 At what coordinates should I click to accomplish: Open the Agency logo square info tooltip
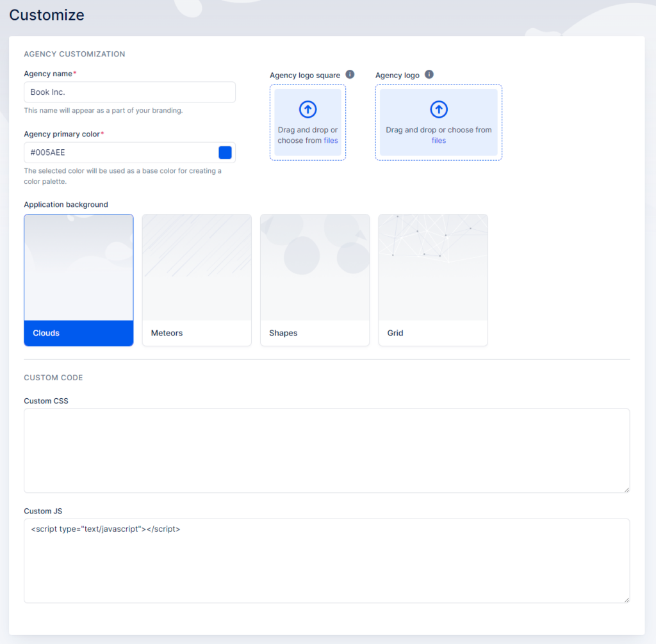click(x=350, y=74)
